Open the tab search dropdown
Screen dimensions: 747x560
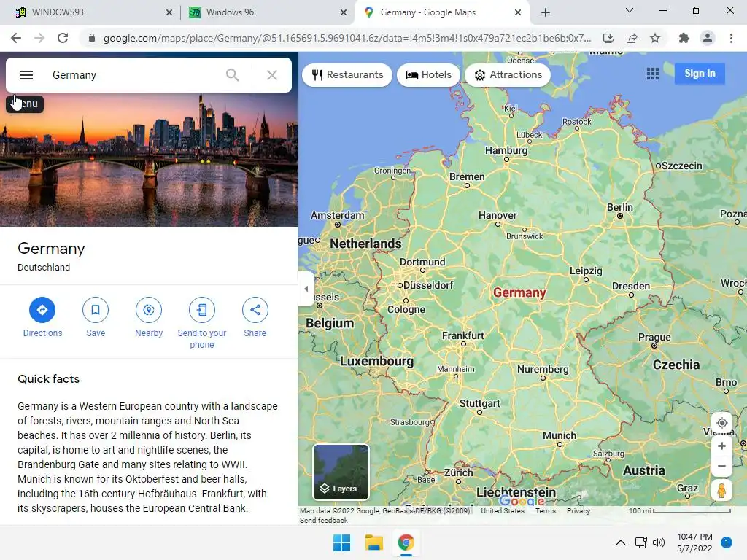click(x=630, y=10)
